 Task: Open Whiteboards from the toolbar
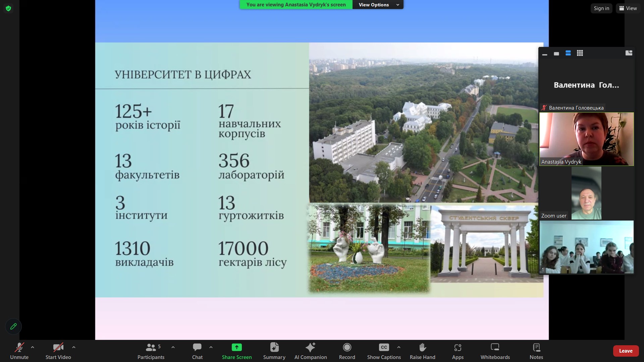[x=495, y=348]
